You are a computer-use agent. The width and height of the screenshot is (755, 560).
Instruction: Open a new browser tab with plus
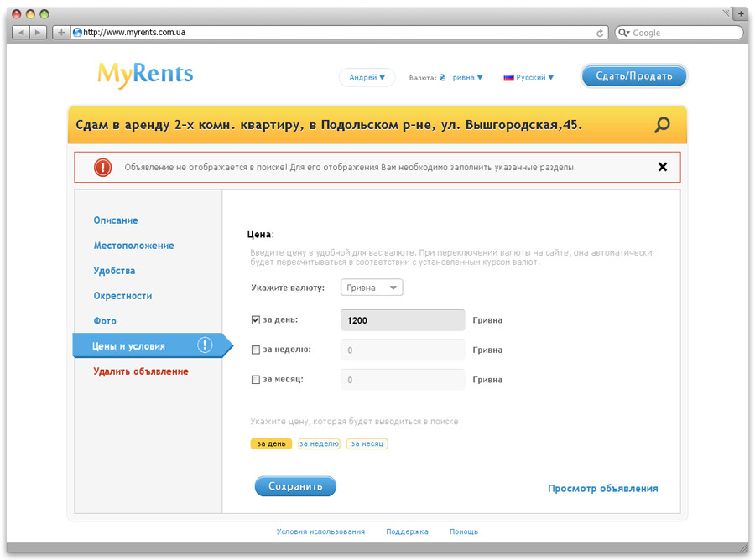[x=741, y=13]
